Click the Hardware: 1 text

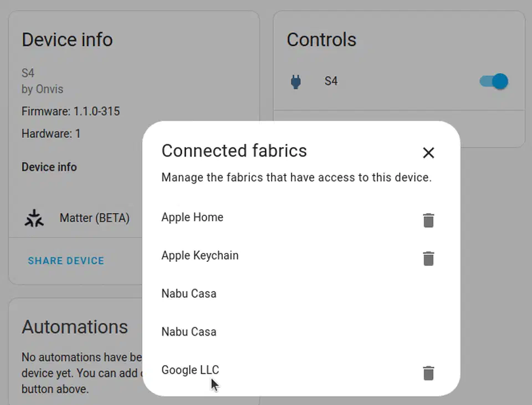[x=51, y=134]
